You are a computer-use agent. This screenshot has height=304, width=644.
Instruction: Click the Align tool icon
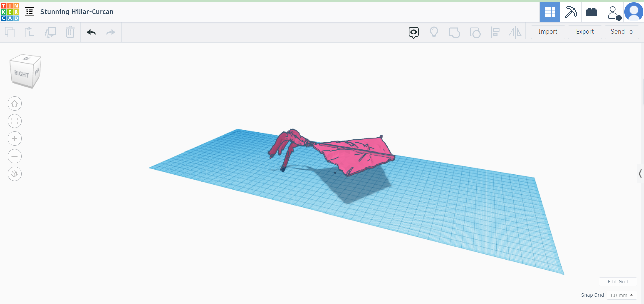[x=495, y=33]
